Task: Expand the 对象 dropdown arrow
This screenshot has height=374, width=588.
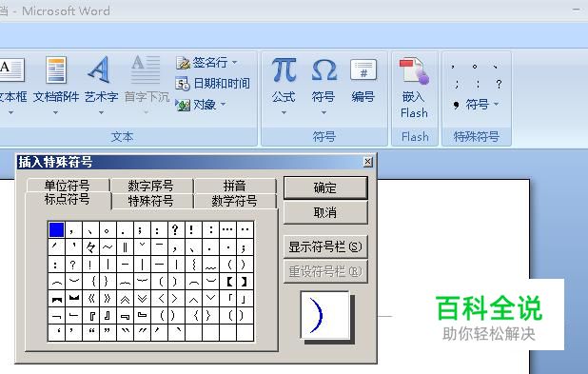Action: click(224, 105)
